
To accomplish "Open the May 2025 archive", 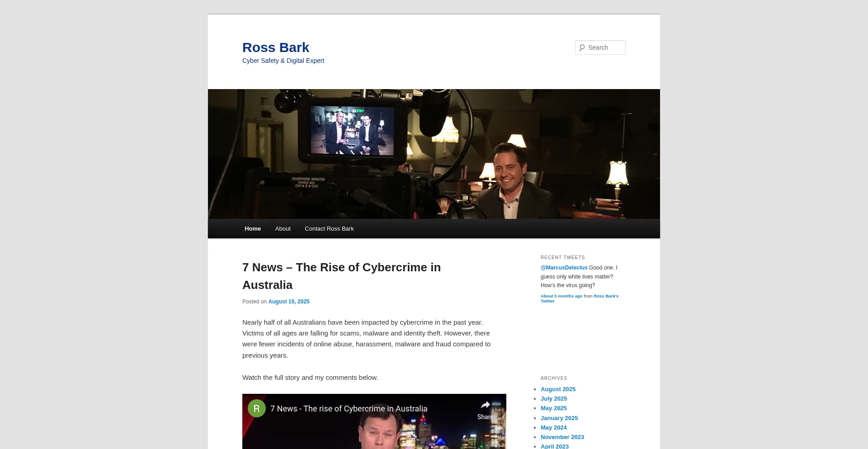I will coord(554,408).
